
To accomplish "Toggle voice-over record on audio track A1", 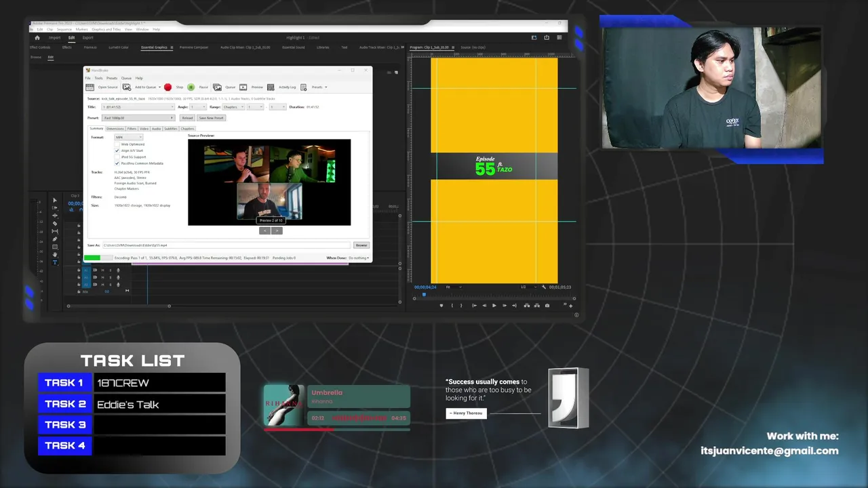I will click(x=118, y=270).
